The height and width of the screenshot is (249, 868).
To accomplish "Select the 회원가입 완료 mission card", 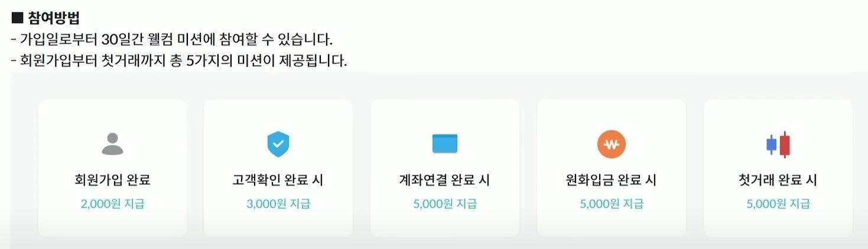I will [x=112, y=168].
